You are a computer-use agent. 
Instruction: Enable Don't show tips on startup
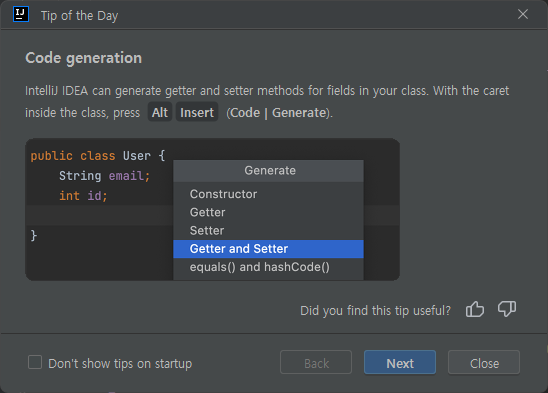tap(35, 363)
